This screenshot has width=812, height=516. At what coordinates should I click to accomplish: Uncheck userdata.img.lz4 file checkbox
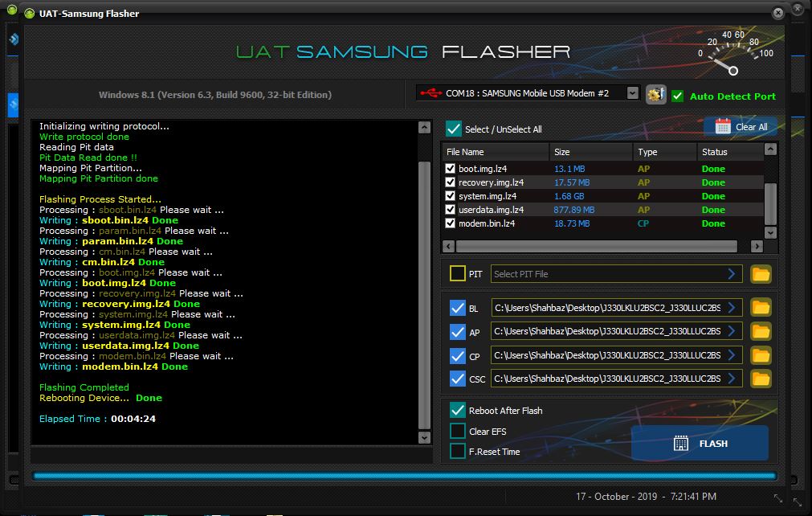(450, 210)
